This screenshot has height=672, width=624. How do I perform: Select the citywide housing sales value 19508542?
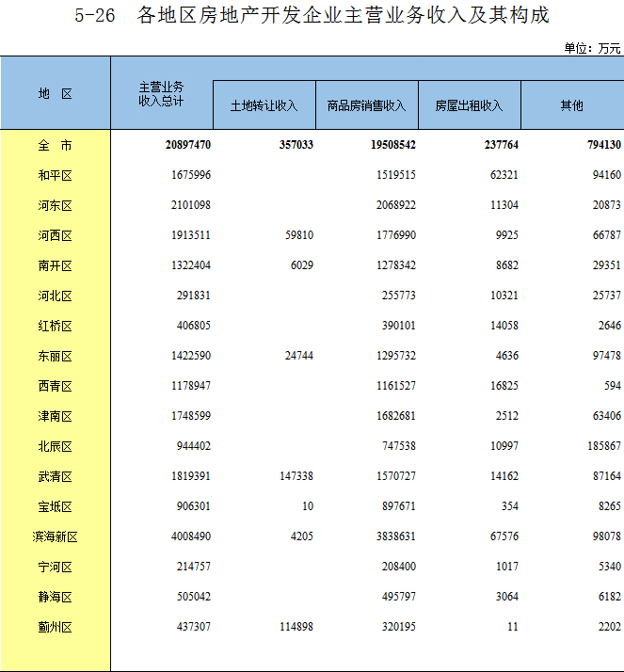(x=393, y=145)
